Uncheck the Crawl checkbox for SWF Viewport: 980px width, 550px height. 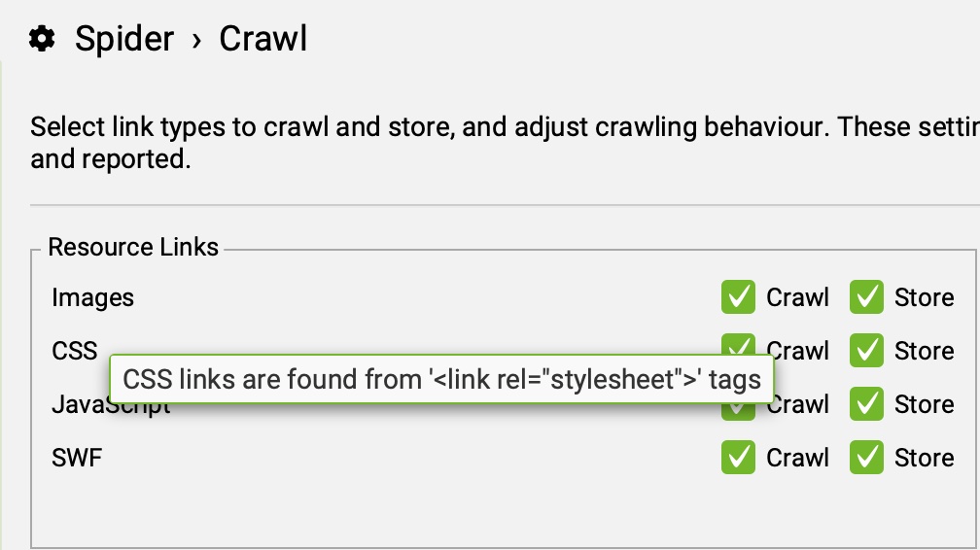point(738,457)
